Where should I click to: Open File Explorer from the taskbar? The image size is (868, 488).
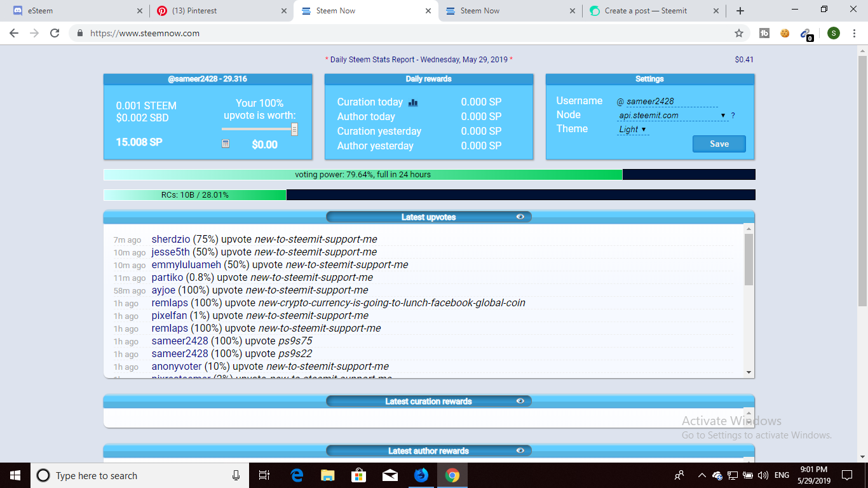(x=327, y=475)
